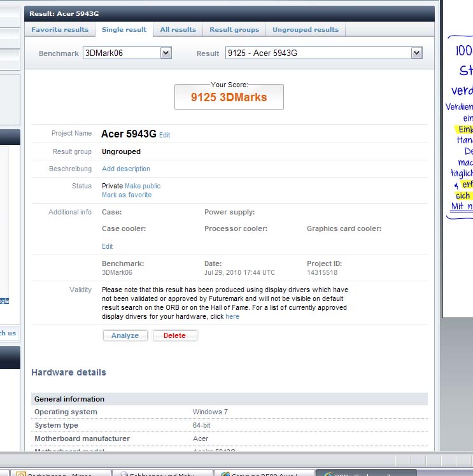This screenshot has height=476, width=473.
Task: Click the red Delete button
Action: pos(174,335)
